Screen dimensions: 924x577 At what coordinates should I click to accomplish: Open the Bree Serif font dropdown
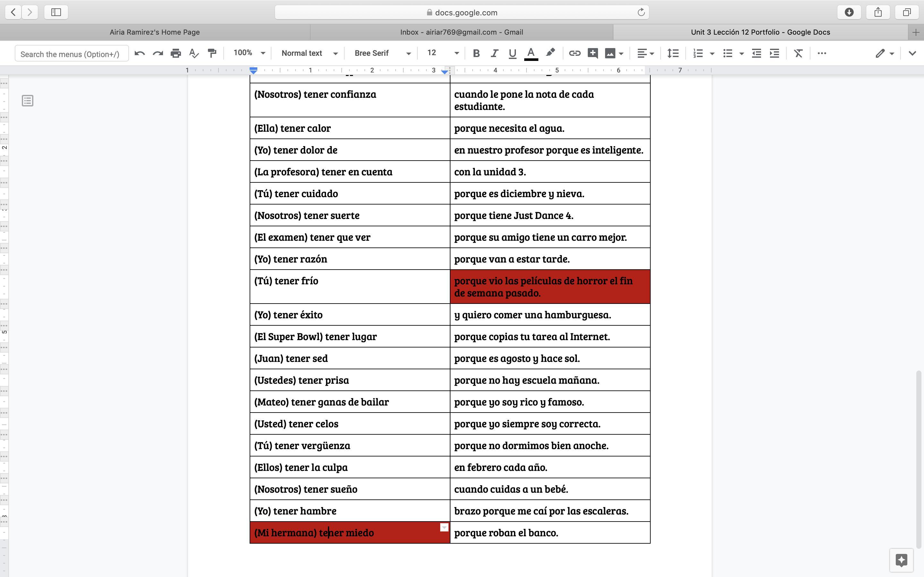382,54
